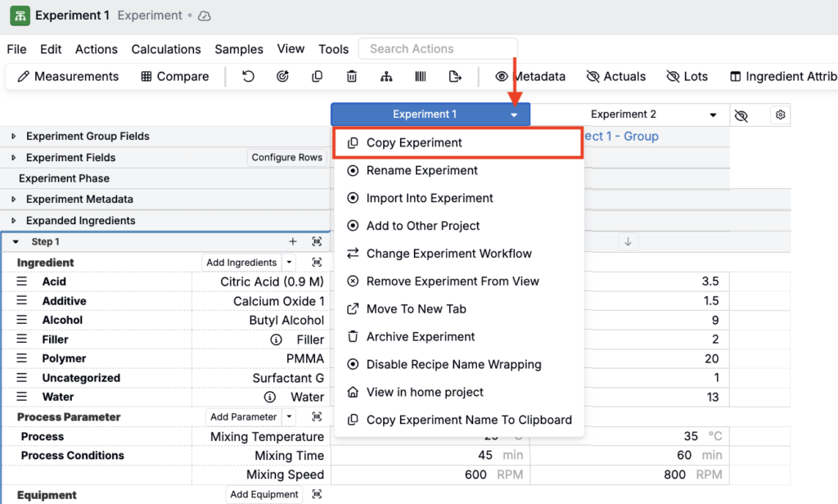Expand the Experiment Group Fields section
This screenshot has width=838, height=504.
[13, 137]
